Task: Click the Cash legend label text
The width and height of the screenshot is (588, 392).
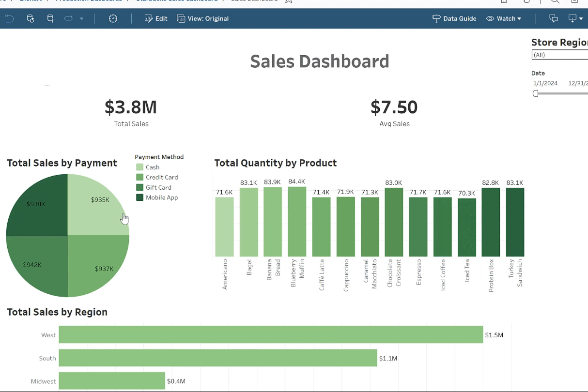Action: pyautogui.click(x=153, y=167)
